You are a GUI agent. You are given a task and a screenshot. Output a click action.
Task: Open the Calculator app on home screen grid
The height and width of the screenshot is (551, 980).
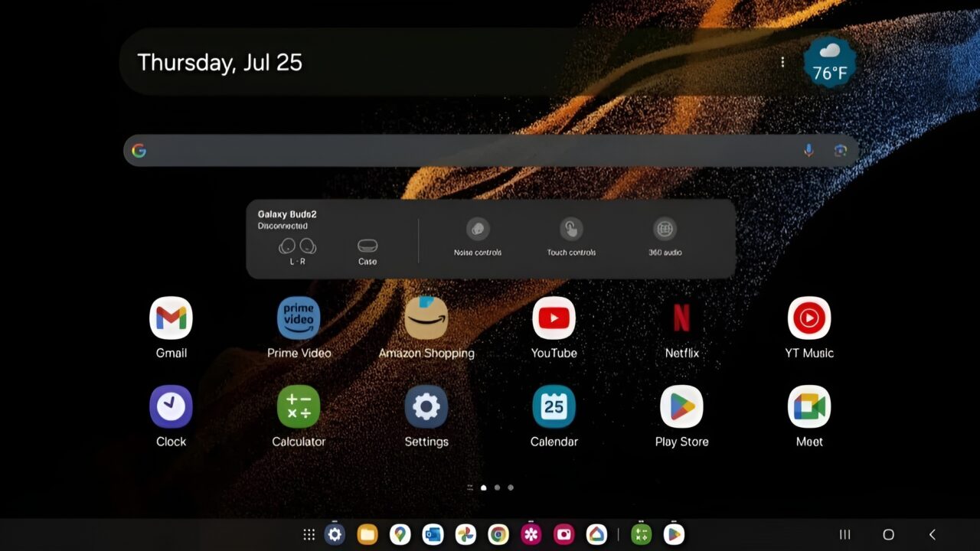click(299, 406)
